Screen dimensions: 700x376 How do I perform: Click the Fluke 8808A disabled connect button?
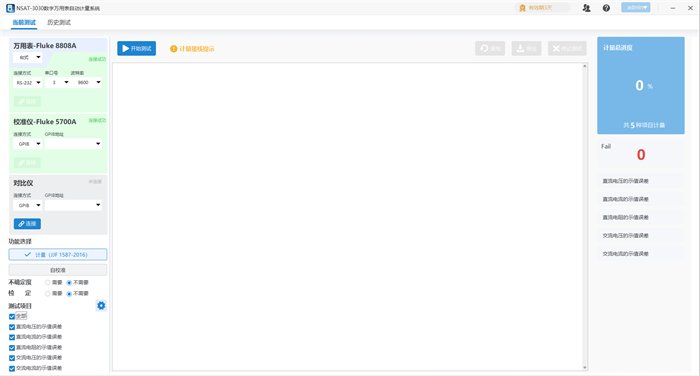tap(27, 101)
